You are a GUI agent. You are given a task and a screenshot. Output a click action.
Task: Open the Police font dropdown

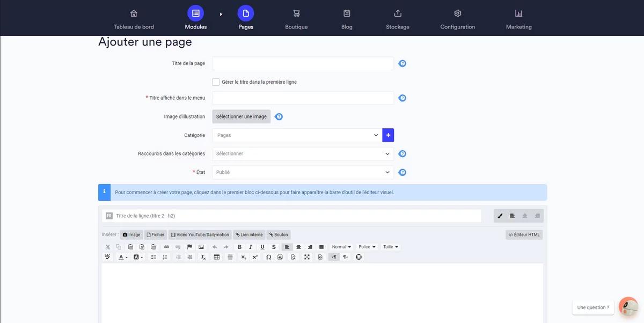click(367, 247)
